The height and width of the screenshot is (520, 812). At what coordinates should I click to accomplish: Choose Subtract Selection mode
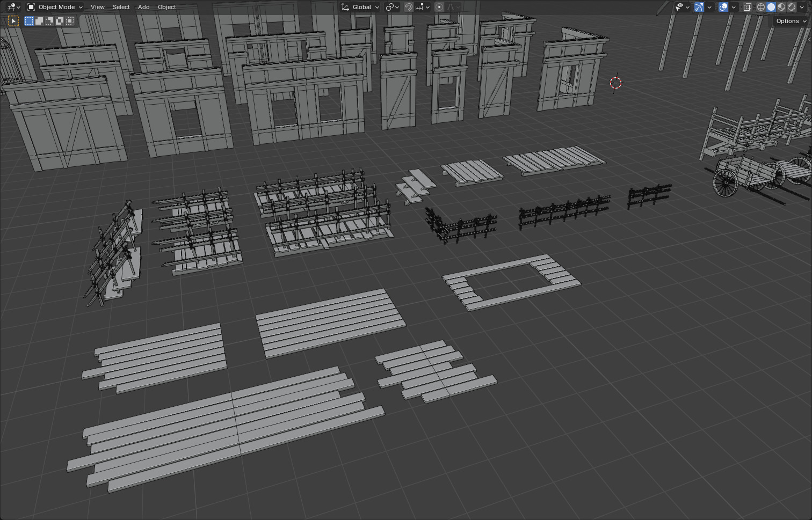(x=49, y=21)
